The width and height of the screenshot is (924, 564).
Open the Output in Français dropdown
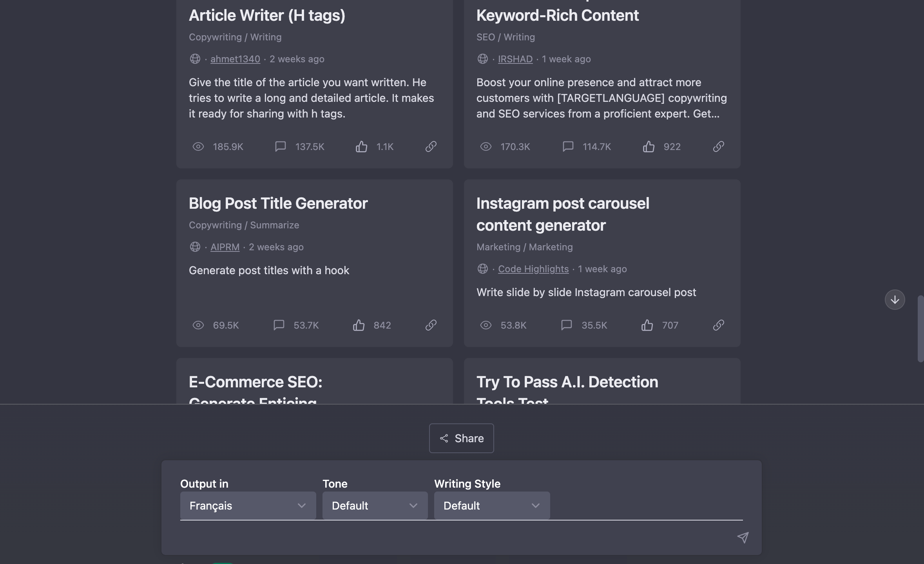(248, 506)
